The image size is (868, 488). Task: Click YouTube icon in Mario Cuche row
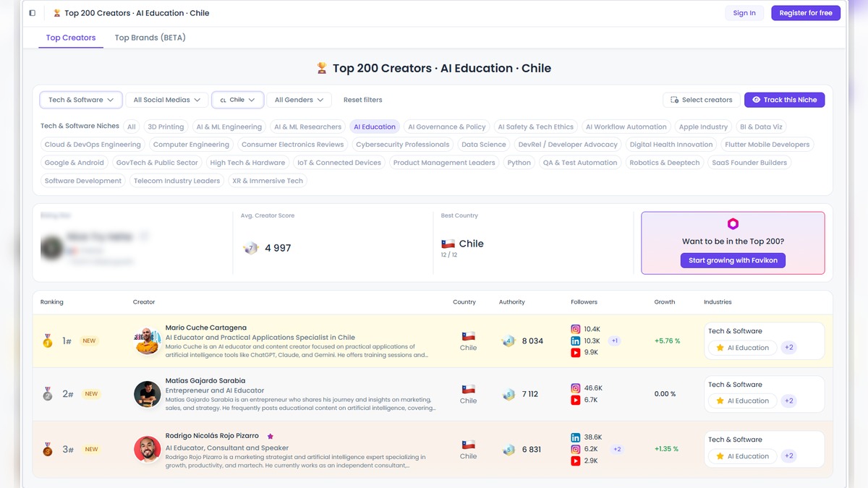coord(576,352)
